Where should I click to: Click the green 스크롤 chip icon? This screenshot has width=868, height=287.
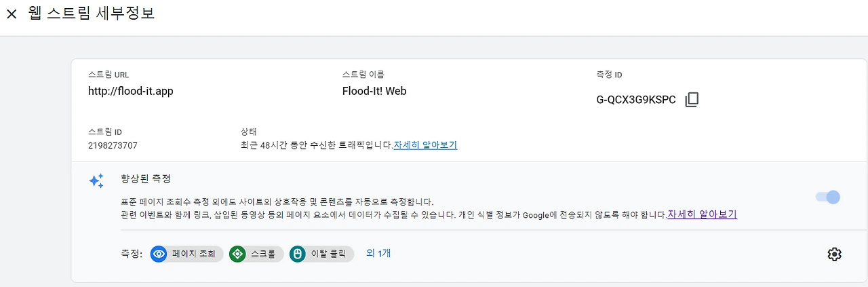[237, 254]
